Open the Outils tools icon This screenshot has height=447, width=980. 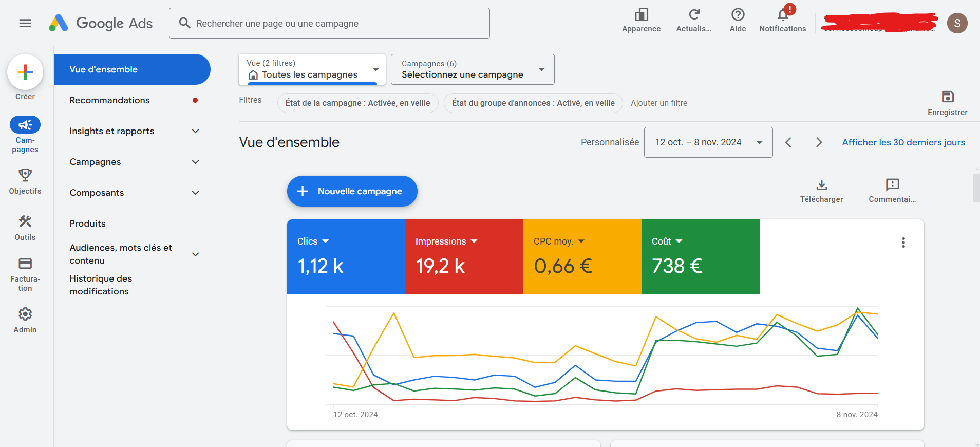25,222
